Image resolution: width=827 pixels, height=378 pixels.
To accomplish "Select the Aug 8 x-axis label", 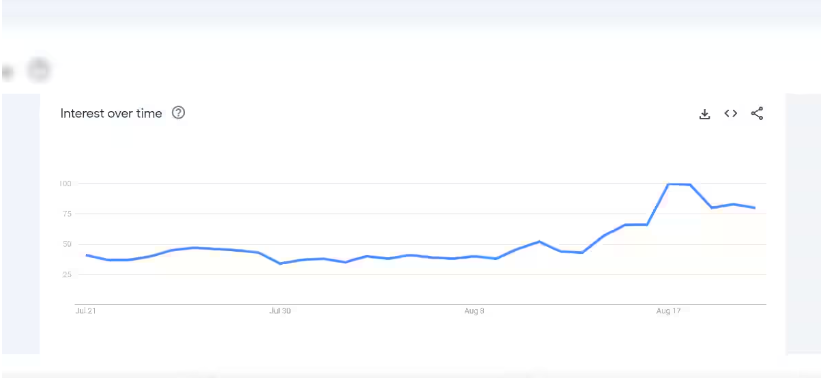I will click(474, 311).
